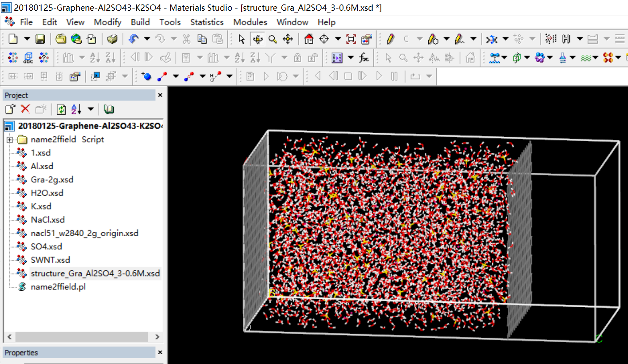Click the Translation four-arrow tool
This screenshot has width=628, height=364.
tap(288, 39)
